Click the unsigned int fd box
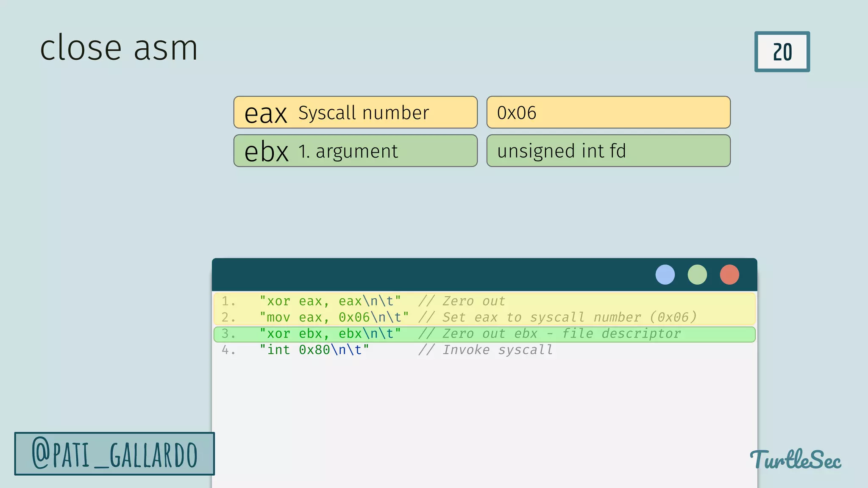 click(608, 151)
